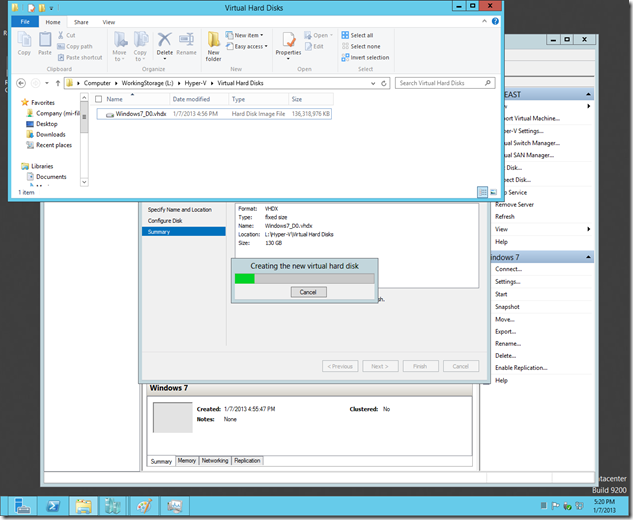This screenshot has width=633, height=520.
Task: Select Configure Disk wizard step
Action: tap(165, 221)
